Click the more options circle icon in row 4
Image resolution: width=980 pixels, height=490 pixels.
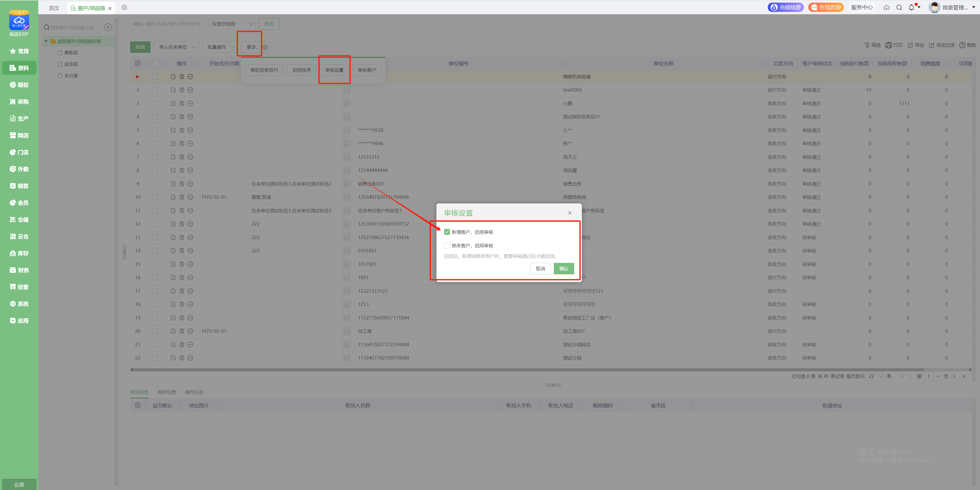(x=190, y=117)
